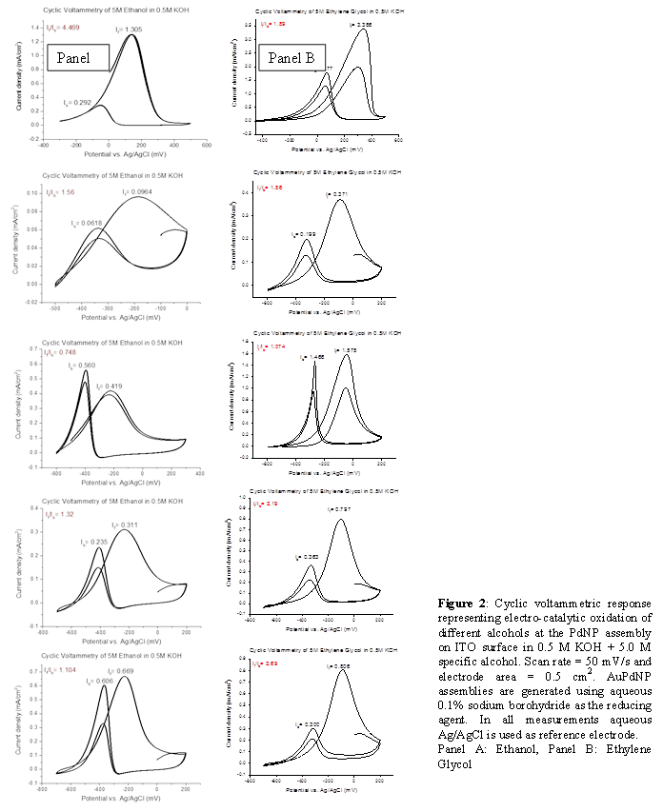Image resolution: width=663 pixels, height=812 pixels.
Task: Click the red ratio value 2.19
Action: [x=270, y=505]
